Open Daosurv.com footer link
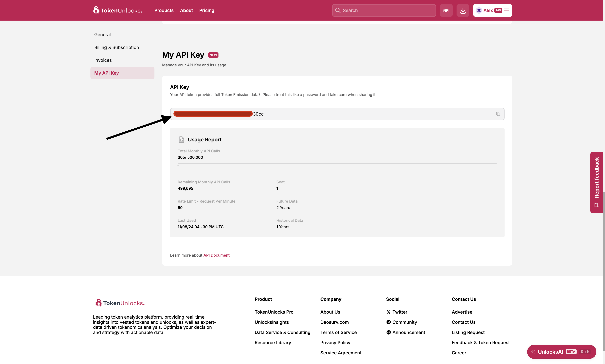 point(334,322)
